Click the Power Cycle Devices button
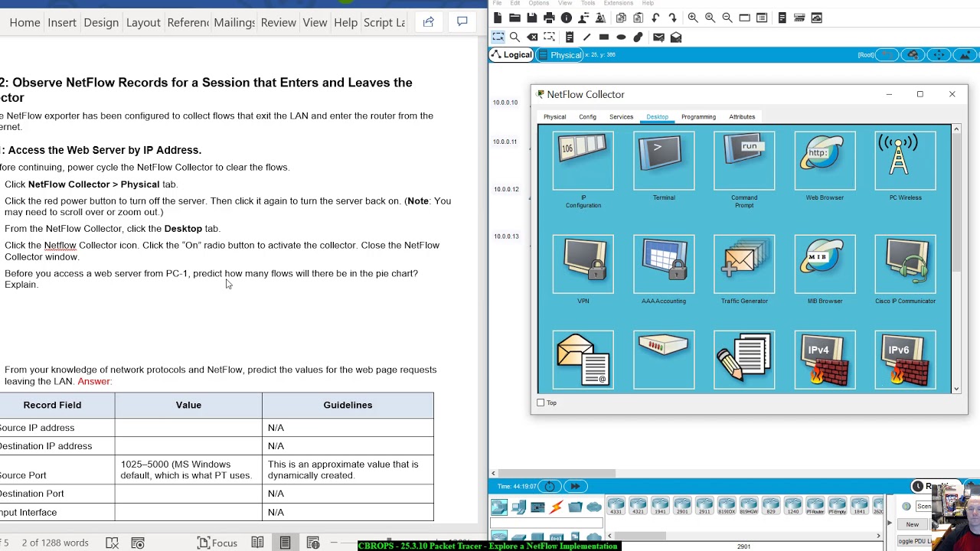 pos(550,486)
